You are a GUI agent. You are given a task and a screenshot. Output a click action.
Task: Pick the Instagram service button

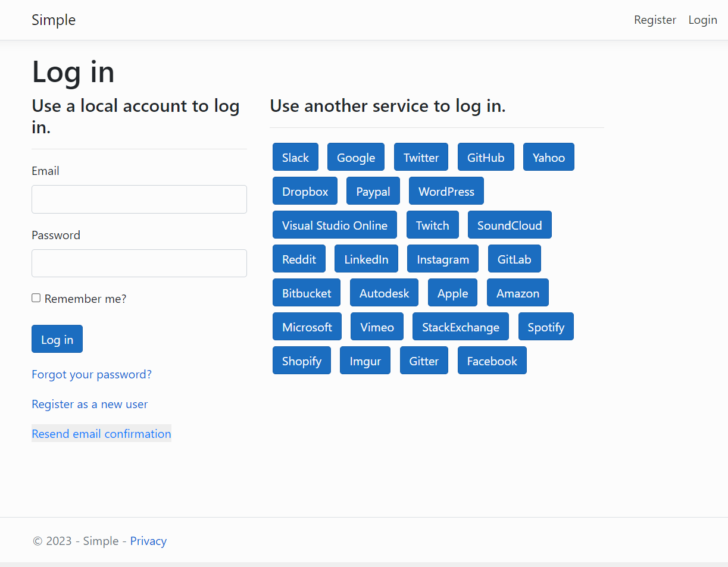coord(443,259)
